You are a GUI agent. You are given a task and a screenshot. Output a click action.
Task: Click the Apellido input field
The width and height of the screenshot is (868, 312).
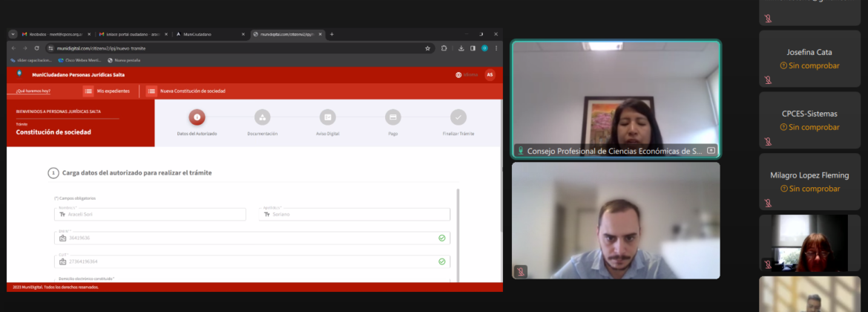[355, 214]
